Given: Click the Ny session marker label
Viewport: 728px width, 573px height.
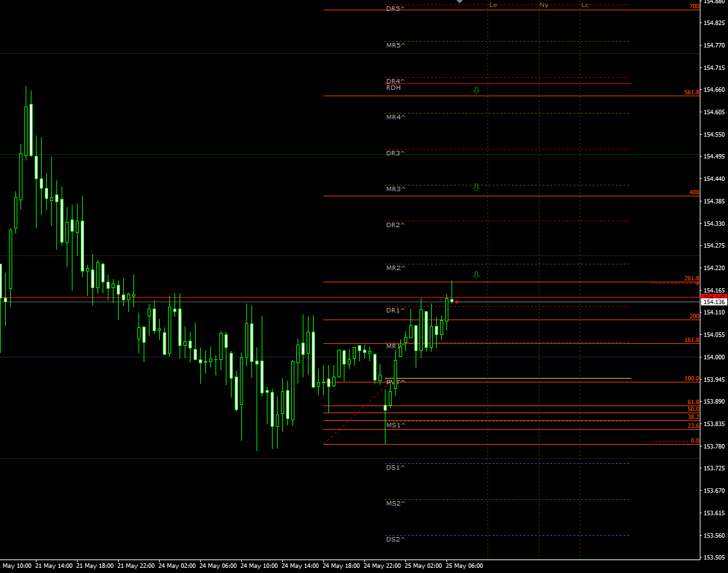Looking at the screenshot, I should pyautogui.click(x=544, y=5).
